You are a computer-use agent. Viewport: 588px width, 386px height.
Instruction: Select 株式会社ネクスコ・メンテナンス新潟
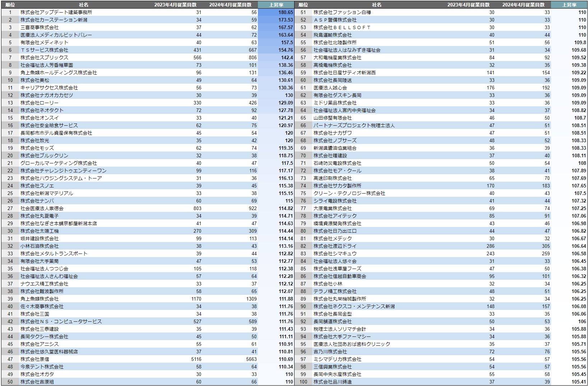pyautogui.click(x=354, y=306)
